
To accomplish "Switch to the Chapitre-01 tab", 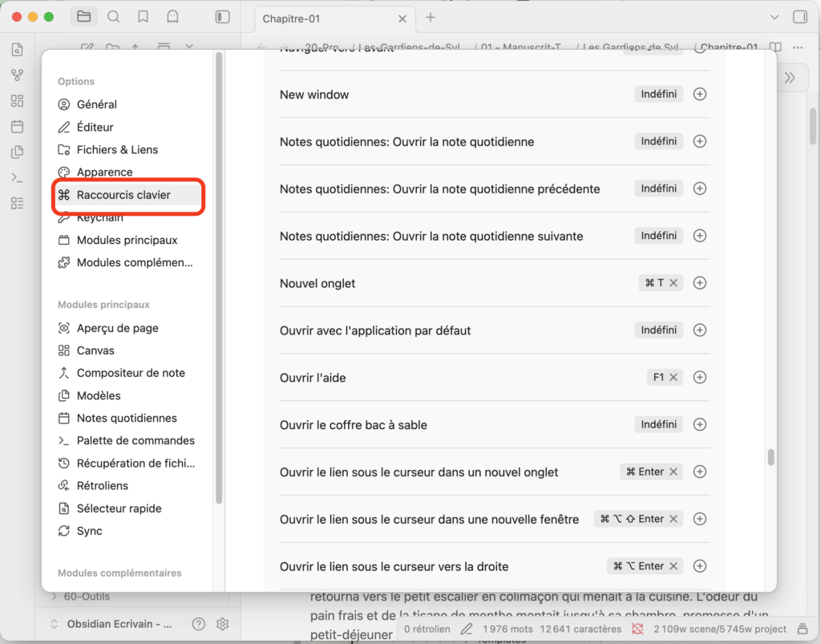I will click(292, 18).
